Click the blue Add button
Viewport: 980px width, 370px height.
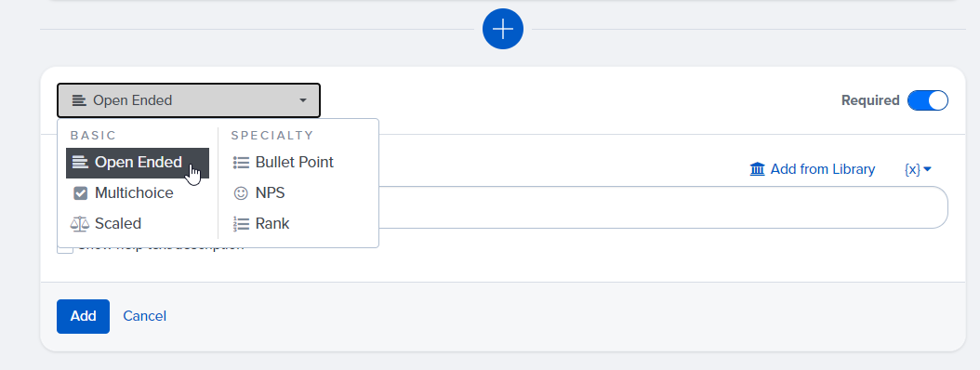point(83,316)
